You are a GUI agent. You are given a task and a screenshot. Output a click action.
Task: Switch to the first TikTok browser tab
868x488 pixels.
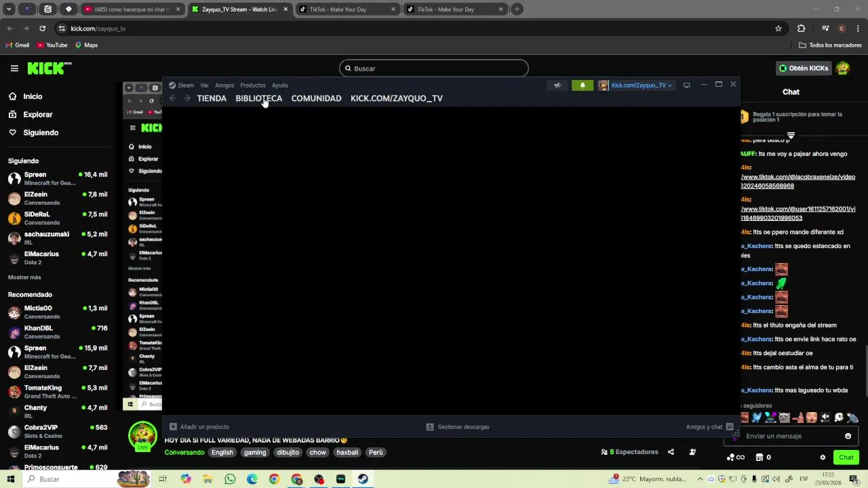tap(346, 9)
